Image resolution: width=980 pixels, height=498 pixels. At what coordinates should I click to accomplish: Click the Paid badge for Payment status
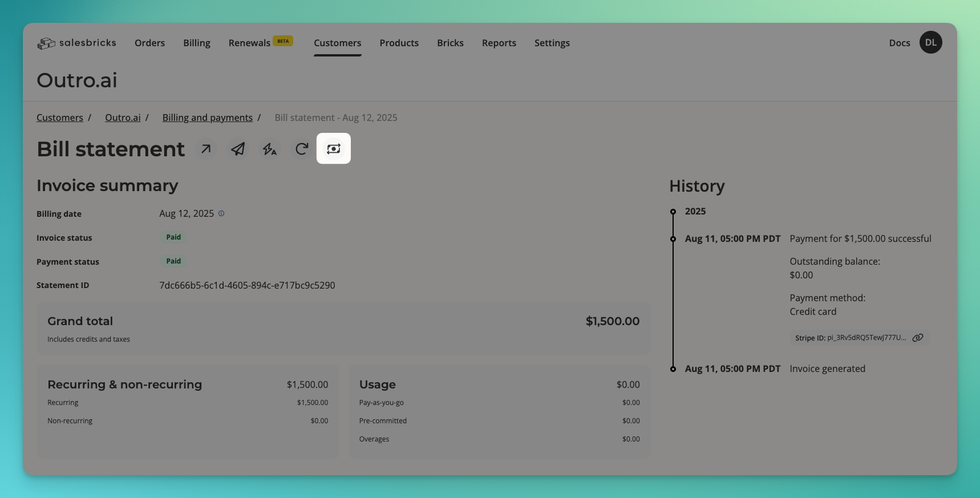(x=173, y=261)
